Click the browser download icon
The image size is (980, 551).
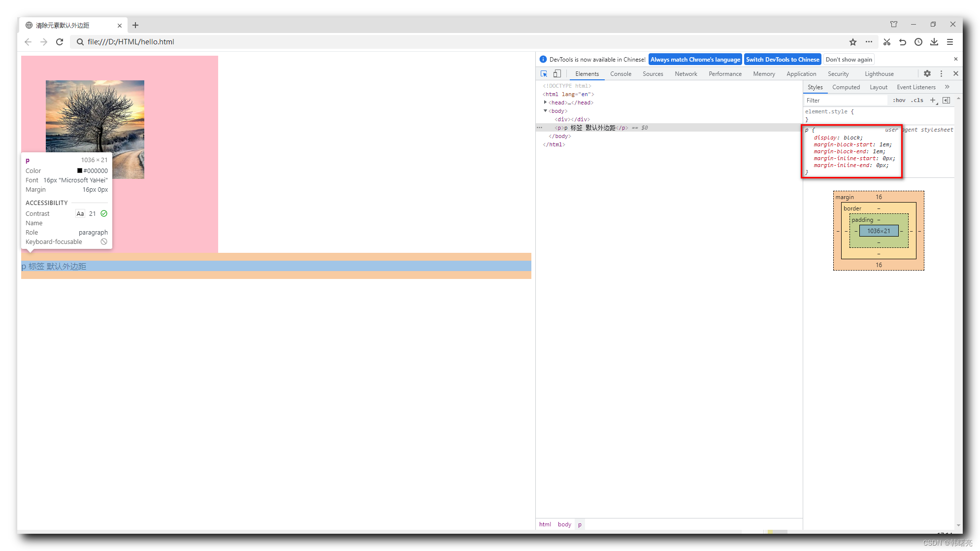click(934, 42)
